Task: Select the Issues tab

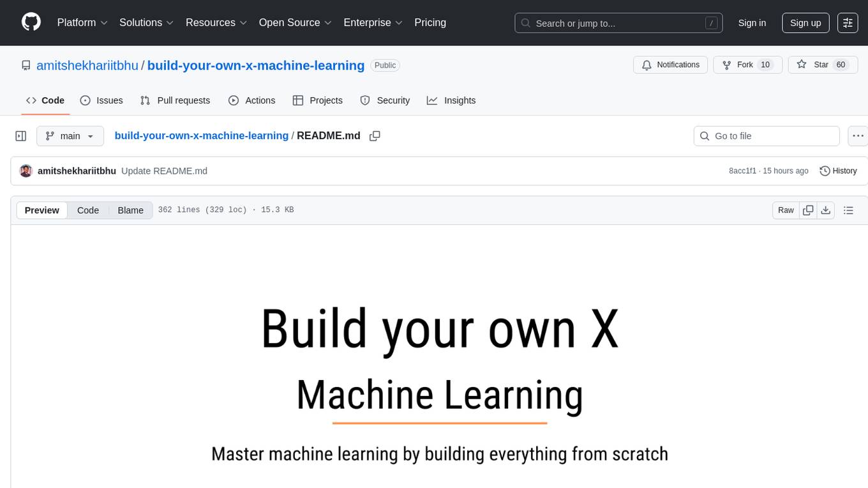Action: tap(101, 100)
